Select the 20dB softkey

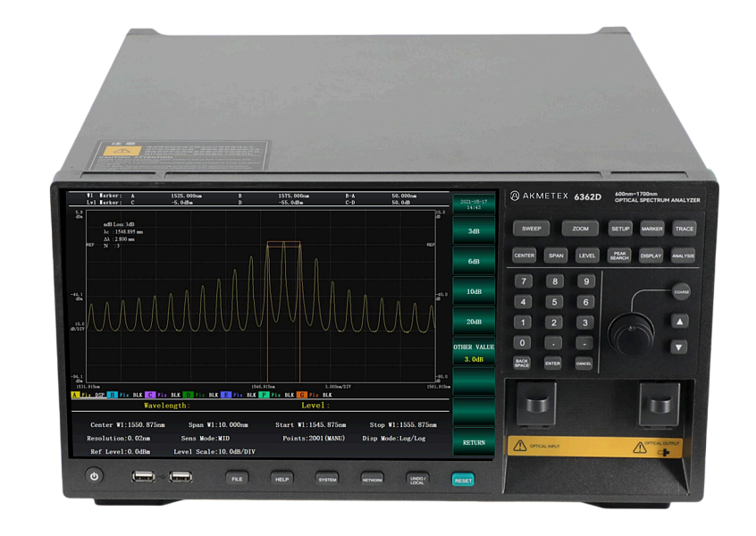pos(474,322)
